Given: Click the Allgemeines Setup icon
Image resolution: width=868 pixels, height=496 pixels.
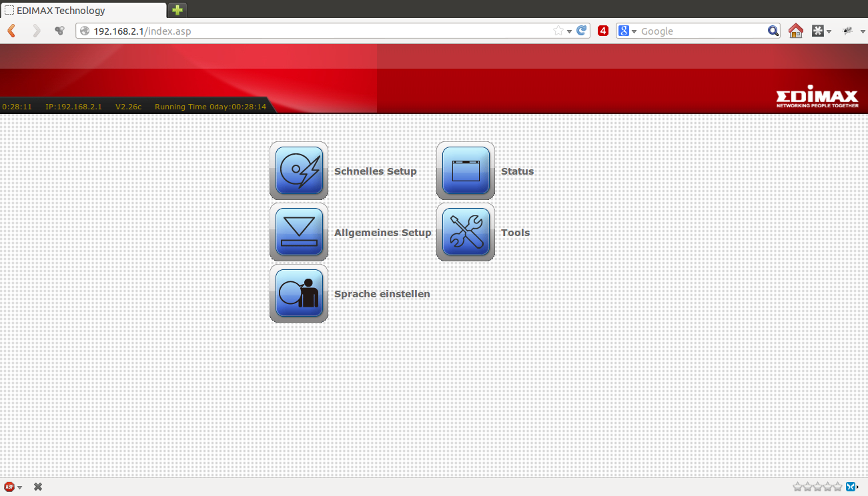Looking at the screenshot, I should pos(299,232).
